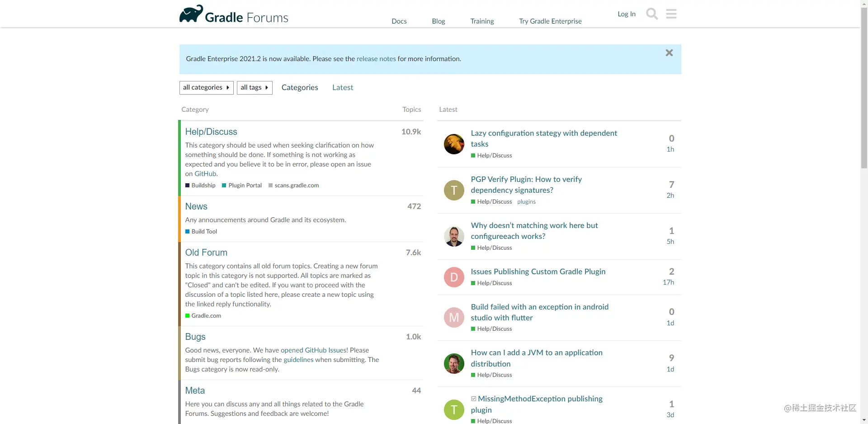Open the Gradle.com subcategory

[203, 316]
